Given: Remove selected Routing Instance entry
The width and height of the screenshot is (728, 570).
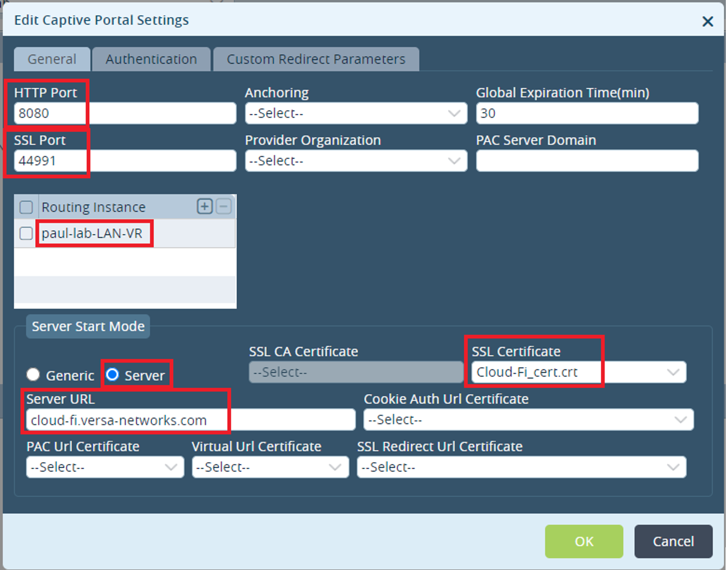Looking at the screenshot, I should tap(224, 207).
